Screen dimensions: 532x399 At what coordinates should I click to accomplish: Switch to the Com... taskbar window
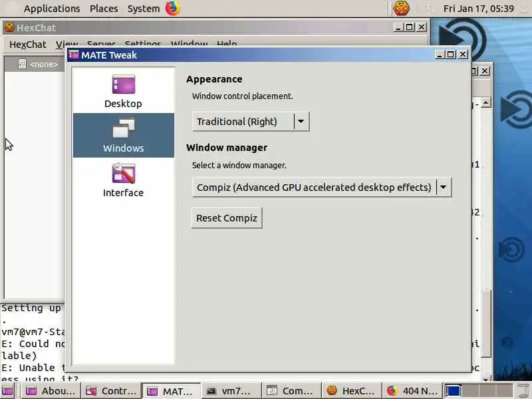pos(292,391)
